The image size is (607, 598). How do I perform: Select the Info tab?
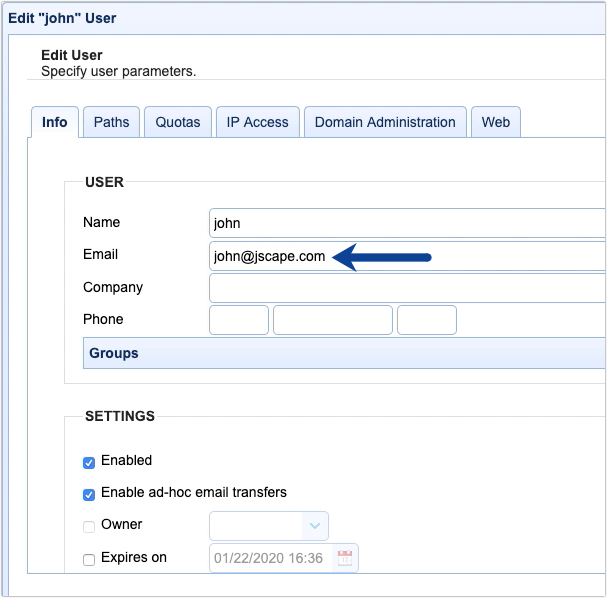click(55, 122)
